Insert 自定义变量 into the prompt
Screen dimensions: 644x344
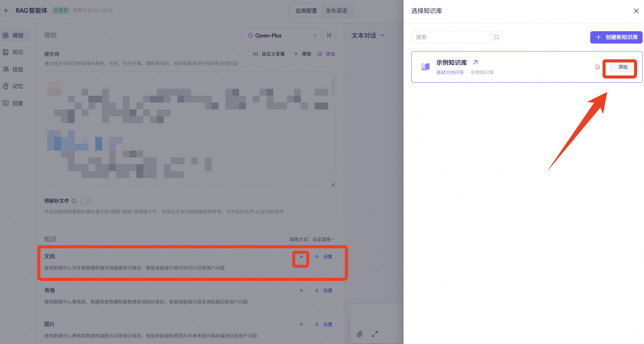tap(269, 54)
